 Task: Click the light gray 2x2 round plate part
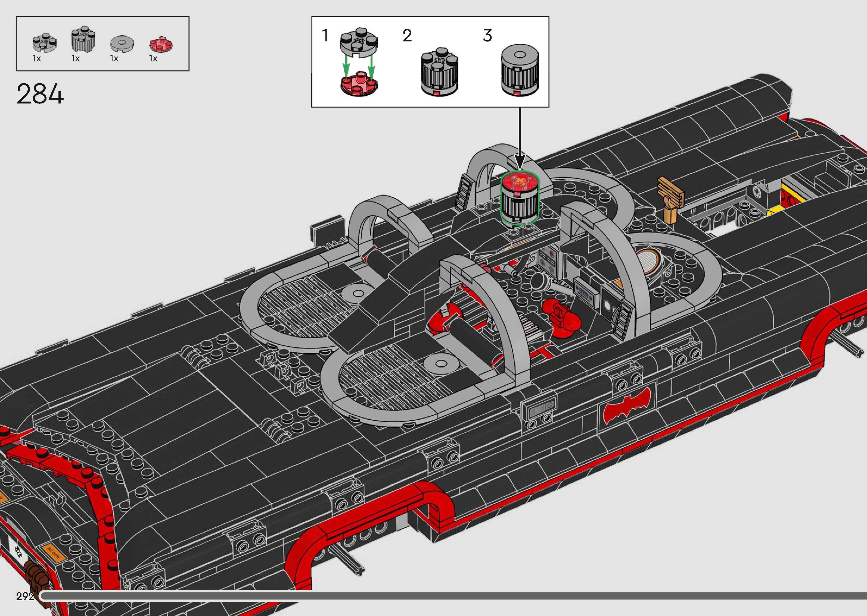click(44, 42)
